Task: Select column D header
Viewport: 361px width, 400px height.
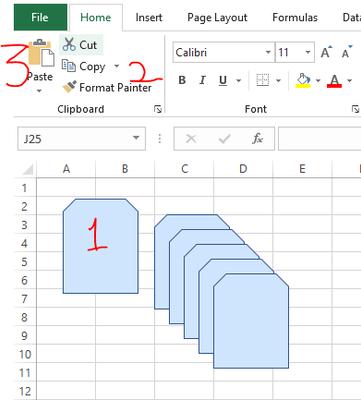Action: [243, 169]
